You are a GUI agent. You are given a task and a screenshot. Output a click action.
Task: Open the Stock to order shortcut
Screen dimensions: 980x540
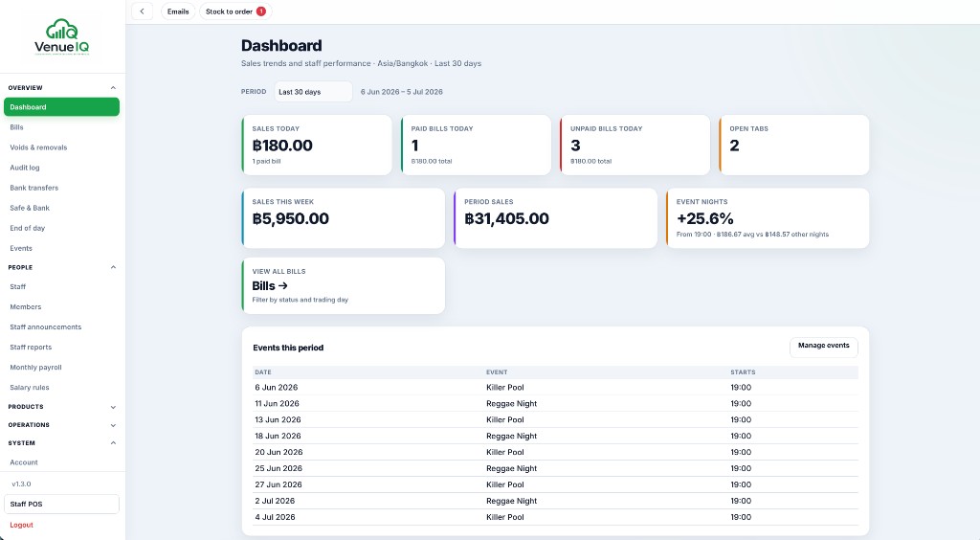tap(235, 11)
